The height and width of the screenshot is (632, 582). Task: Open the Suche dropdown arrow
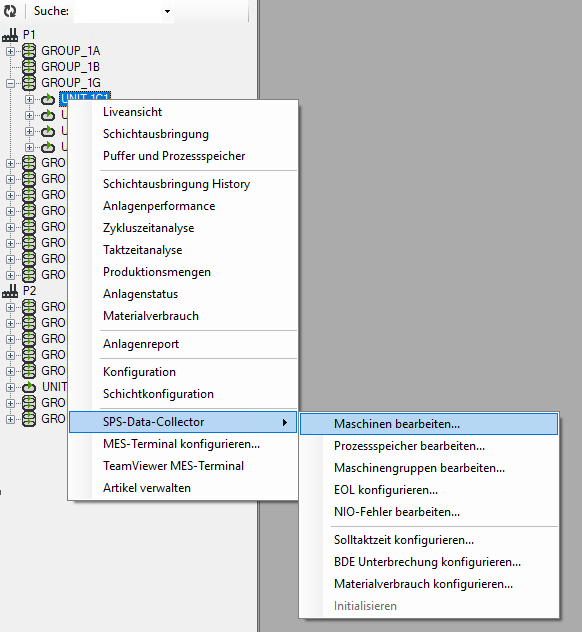point(167,11)
